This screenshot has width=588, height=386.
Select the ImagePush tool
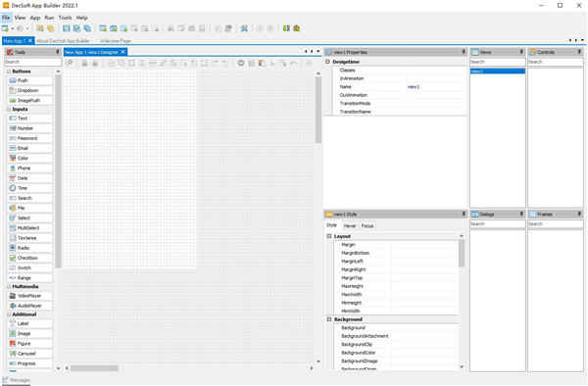pos(30,101)
